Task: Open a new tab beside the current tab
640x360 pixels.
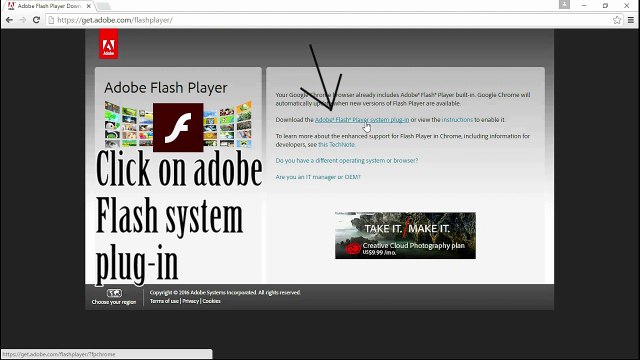Action: click(104, 6)
